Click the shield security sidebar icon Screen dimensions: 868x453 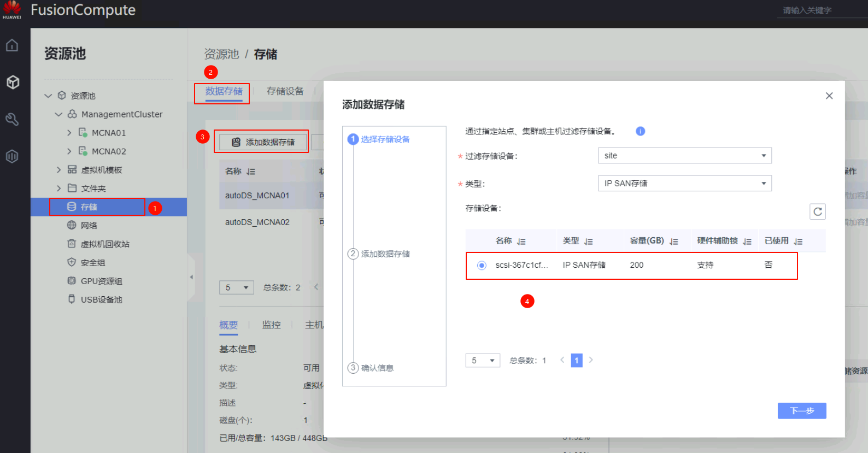click(12, 156)
